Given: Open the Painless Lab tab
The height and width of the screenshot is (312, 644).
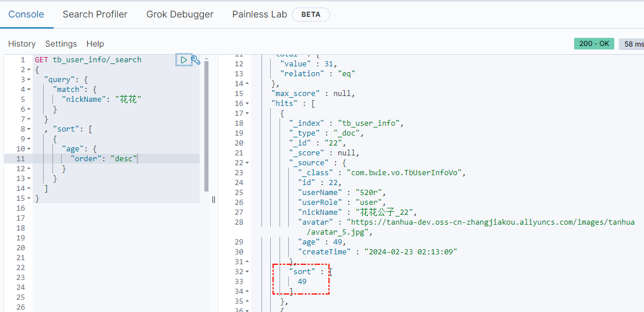Looking at the screenshot, I should click(x=260, y=15).
